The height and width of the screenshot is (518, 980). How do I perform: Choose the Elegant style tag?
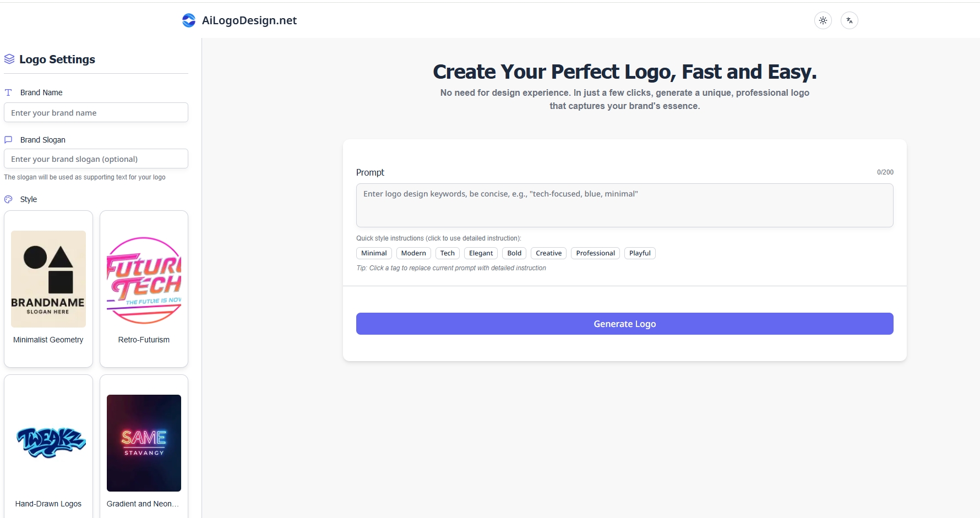(x=481, y=253)
